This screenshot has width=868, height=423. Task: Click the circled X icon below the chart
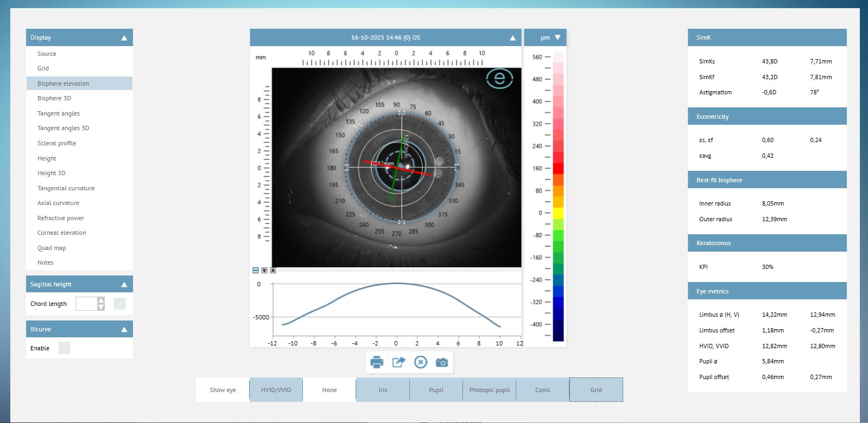tap(421, 362)
